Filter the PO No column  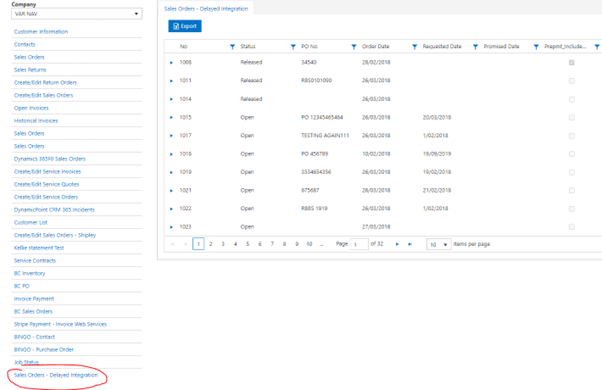pyautogui.click(x=354, y=47)
